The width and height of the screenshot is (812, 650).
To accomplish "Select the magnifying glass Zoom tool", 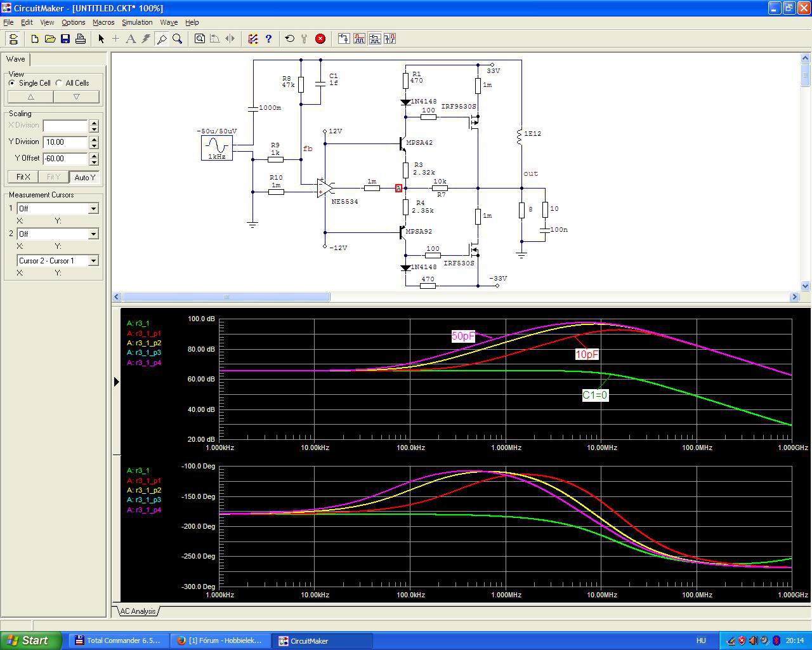I will click(x=178, y=39).
